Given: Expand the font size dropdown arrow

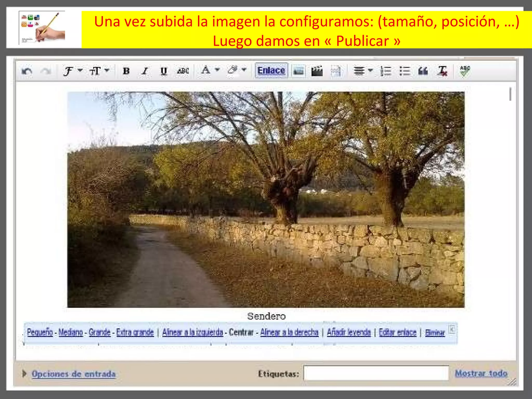Looking at the screenshot, I should tap(107, 70).
